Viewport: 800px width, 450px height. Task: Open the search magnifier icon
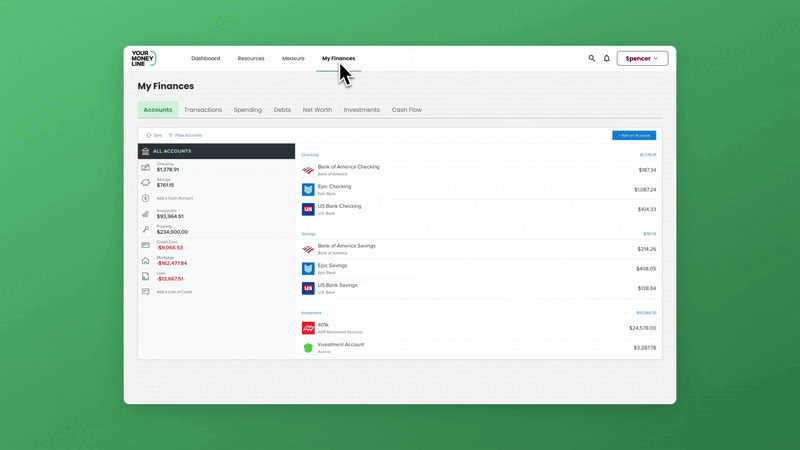591,58
